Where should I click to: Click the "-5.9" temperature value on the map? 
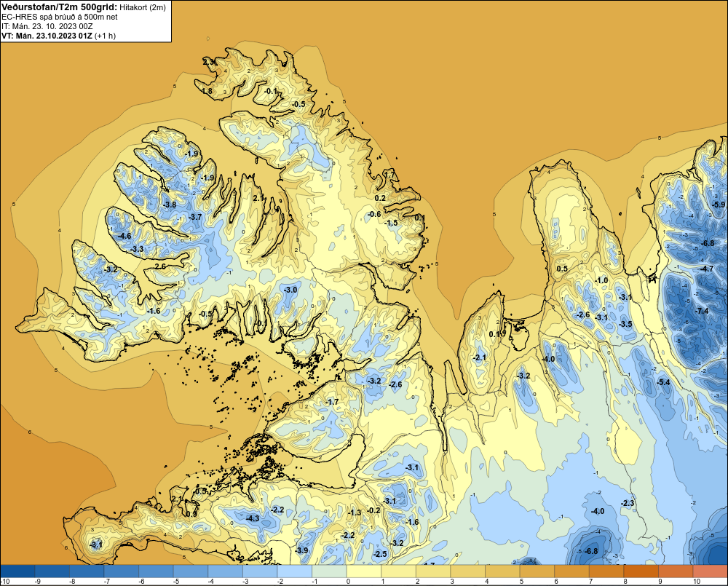coord(718,205)
